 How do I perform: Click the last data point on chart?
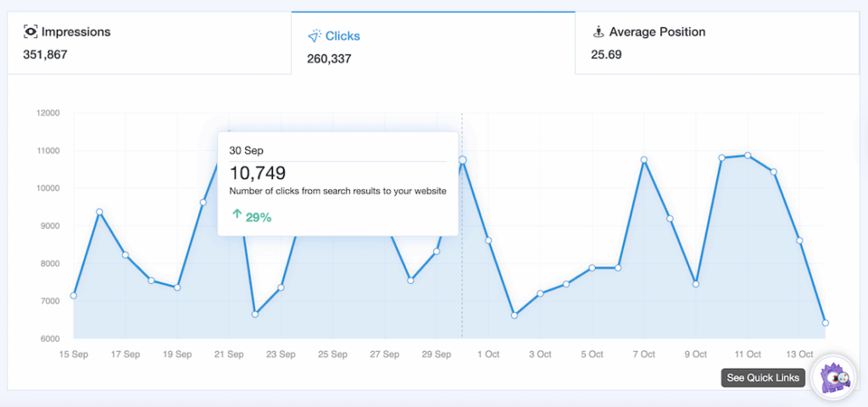(x=825, y=323)
